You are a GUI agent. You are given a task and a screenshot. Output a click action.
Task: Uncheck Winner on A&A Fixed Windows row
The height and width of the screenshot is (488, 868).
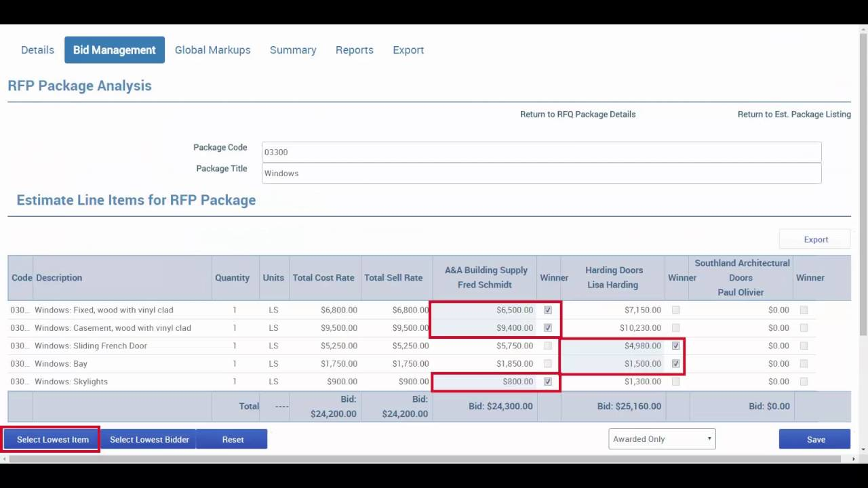[547, 310]
